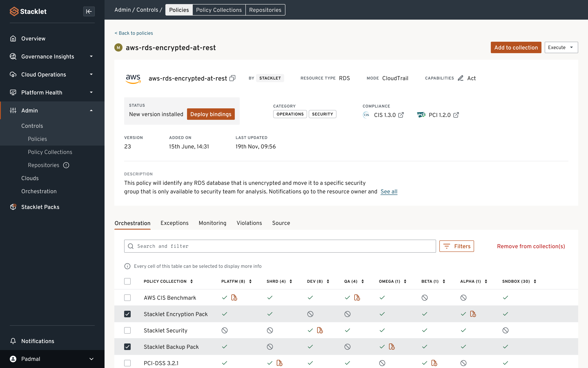Open exception icon in AWS CIS Benchmark QA cell
Image resolution: width=588 pixels, height=368 pixels.
[357, 298]
